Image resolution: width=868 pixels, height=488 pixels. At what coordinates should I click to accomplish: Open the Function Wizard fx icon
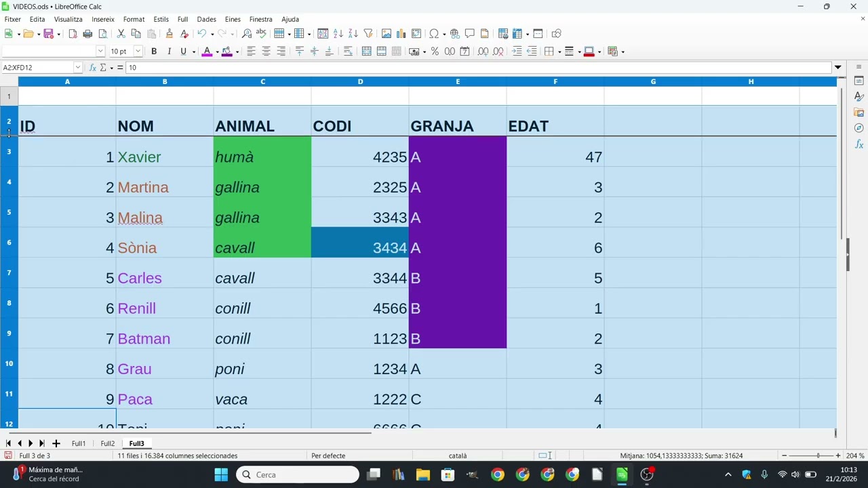coord(93,67)
